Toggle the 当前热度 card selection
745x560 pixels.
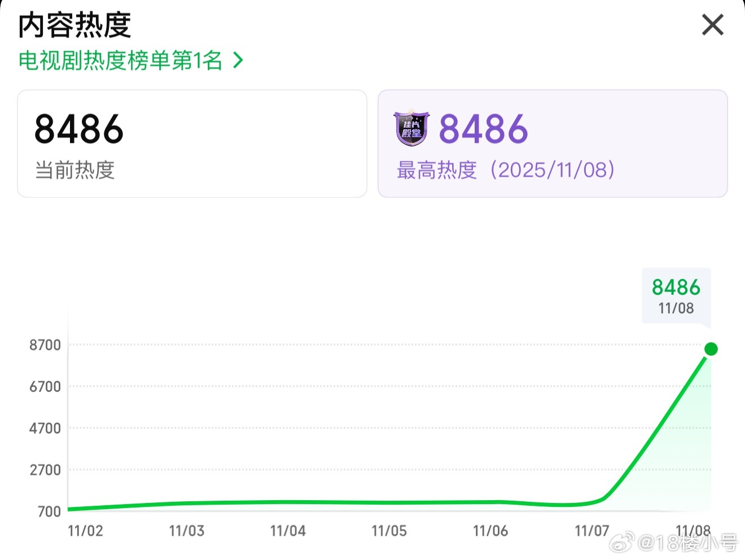click(x=192, y=143)
